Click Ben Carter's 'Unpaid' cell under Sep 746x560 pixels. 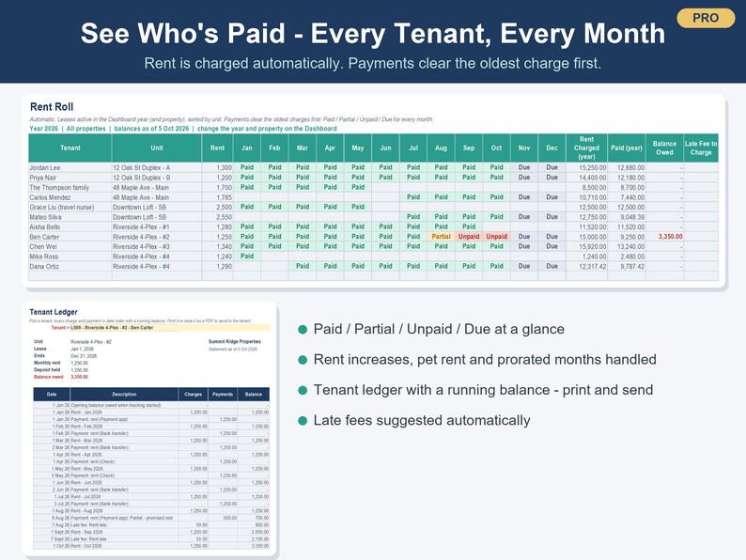(x=469, y=237)
